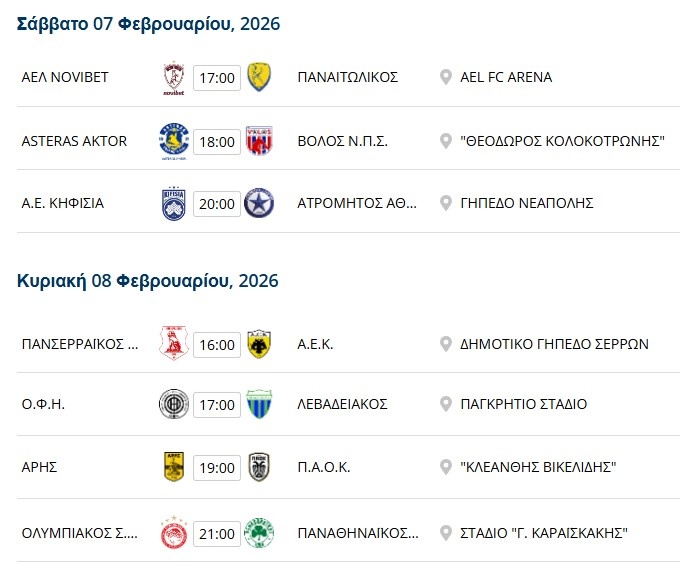Click the Α.Ε. Κηφισιά team crest

tap(173, 203)
